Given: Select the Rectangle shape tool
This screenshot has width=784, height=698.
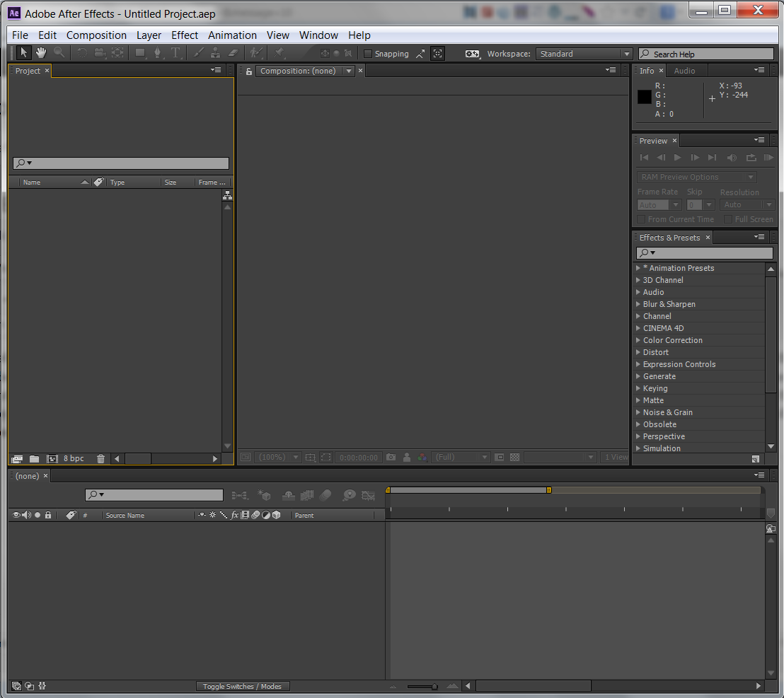Looking at the screenshot, I should [x=141, y=52].
